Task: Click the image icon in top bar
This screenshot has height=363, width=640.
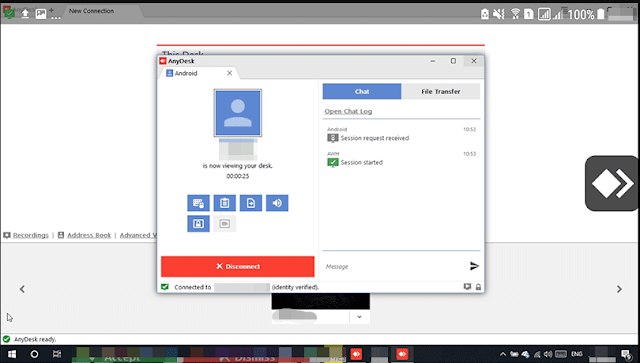Action: 40,14
